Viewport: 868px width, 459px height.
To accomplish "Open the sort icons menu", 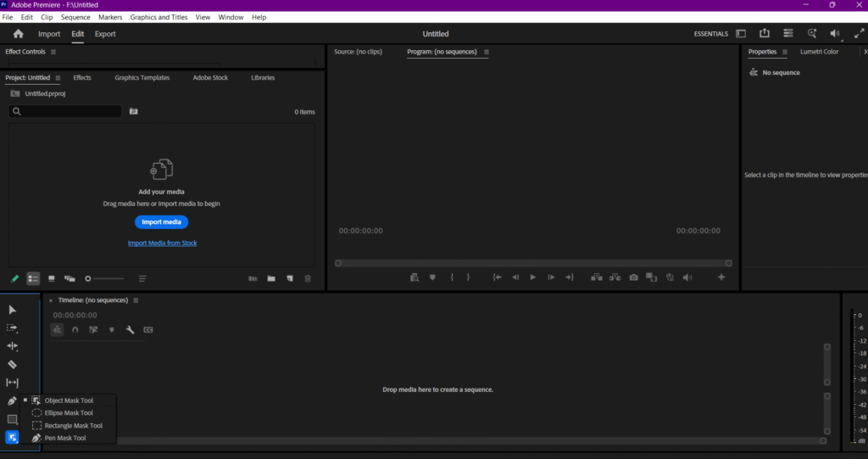I will point(142,279).
